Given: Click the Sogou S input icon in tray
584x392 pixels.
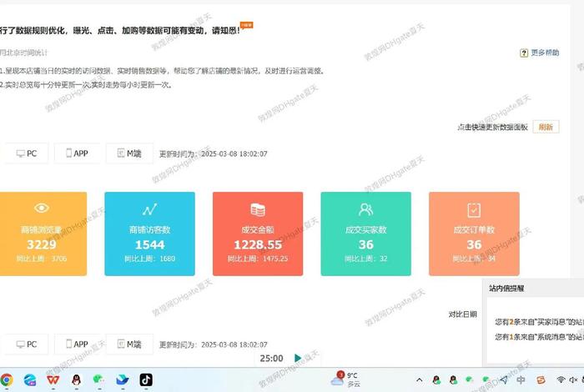Looking at the screenshot, I should tap(541, 379).
